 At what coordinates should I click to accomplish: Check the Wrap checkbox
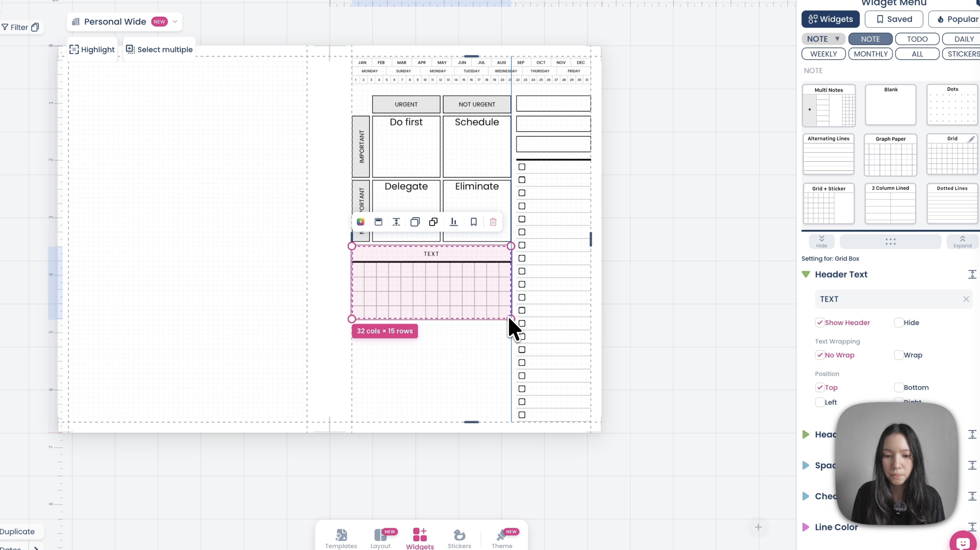pos(899,355)
